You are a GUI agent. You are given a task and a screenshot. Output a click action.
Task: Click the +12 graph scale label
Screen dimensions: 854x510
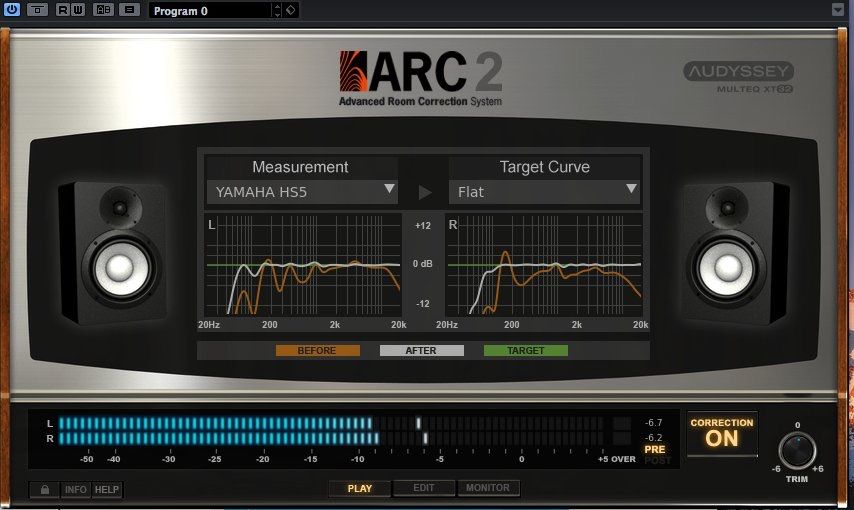click(x=423, y=226)
